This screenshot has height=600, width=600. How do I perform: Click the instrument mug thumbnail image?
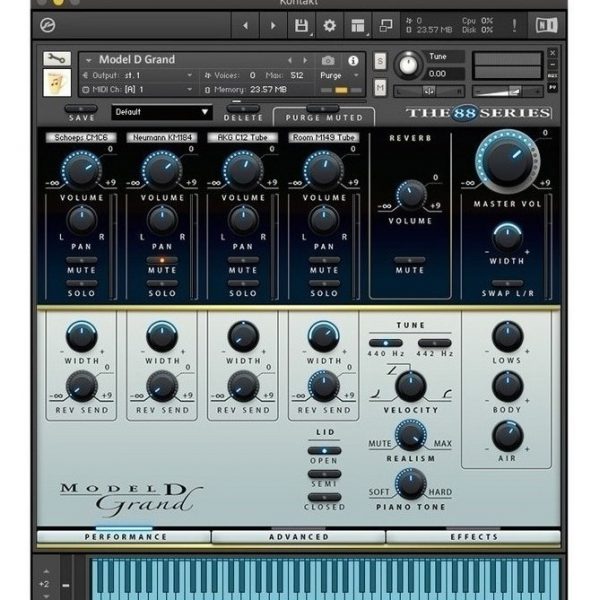click(x=57, y=82)
